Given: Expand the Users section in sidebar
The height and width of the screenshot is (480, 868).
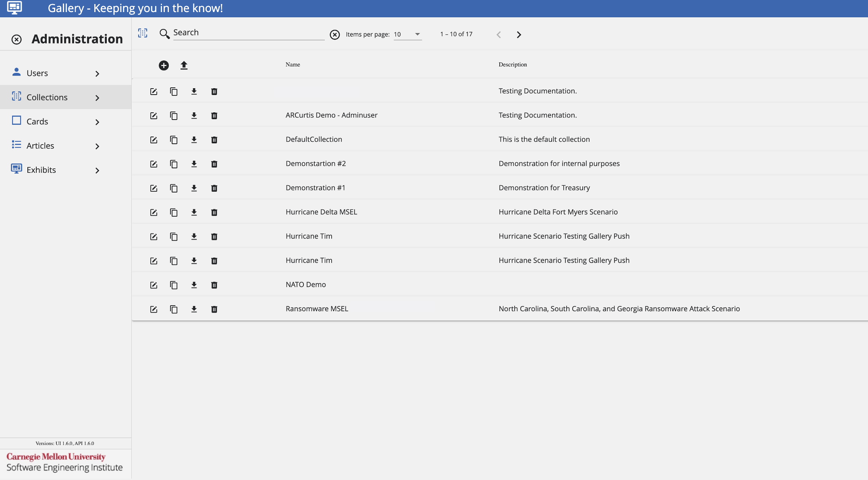Looking at the screenshot, I should point(97,73).
